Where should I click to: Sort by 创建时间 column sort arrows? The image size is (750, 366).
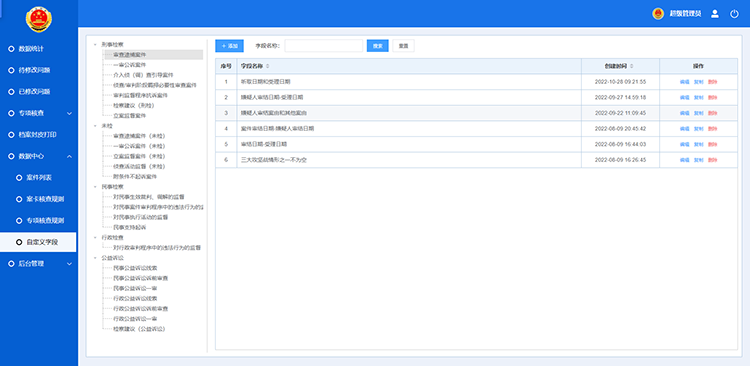coord(632,66)
